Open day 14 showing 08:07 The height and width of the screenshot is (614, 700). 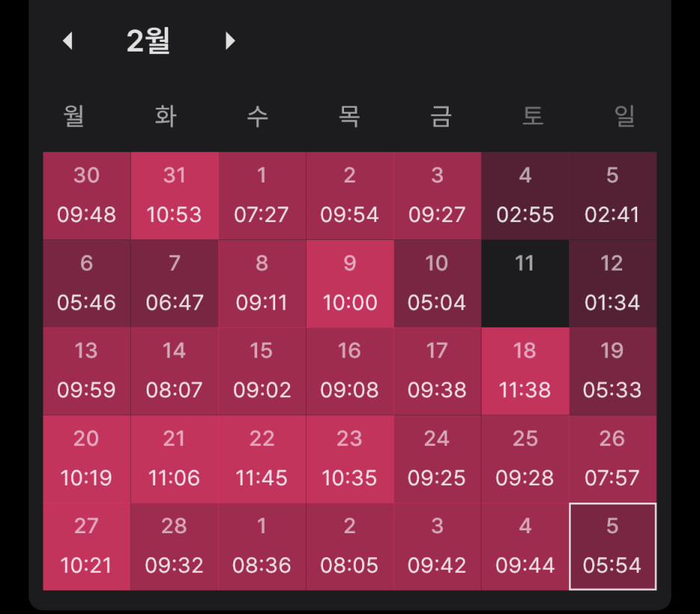coord(174,371)
